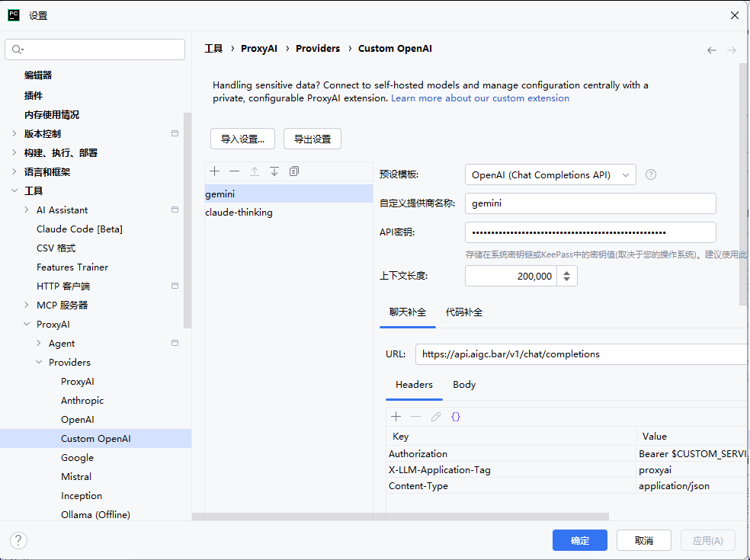Edit header row with pencil icon

[436, 417]
